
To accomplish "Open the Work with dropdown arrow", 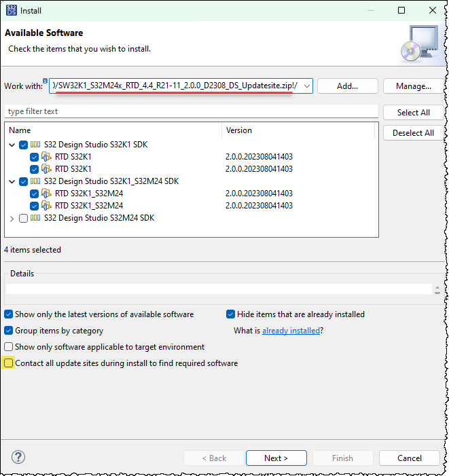I will tap(307, 86).
